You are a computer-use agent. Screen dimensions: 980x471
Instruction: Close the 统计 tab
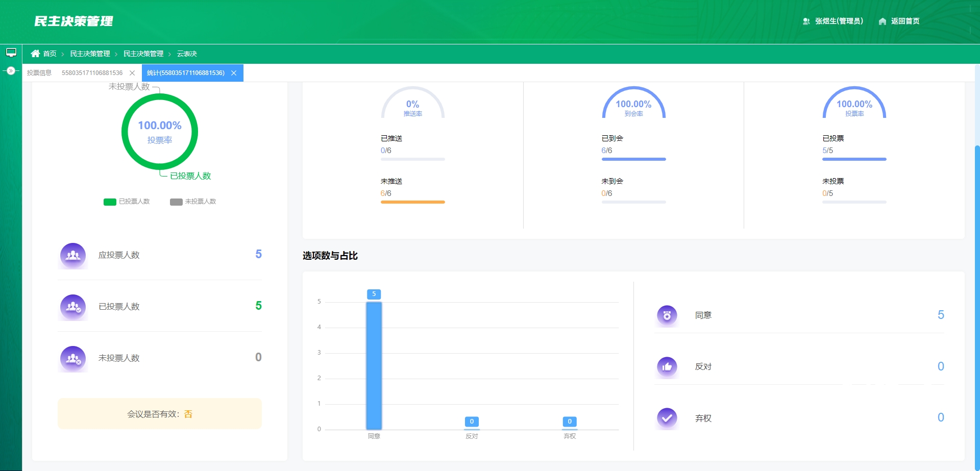[x=234, y=73]
